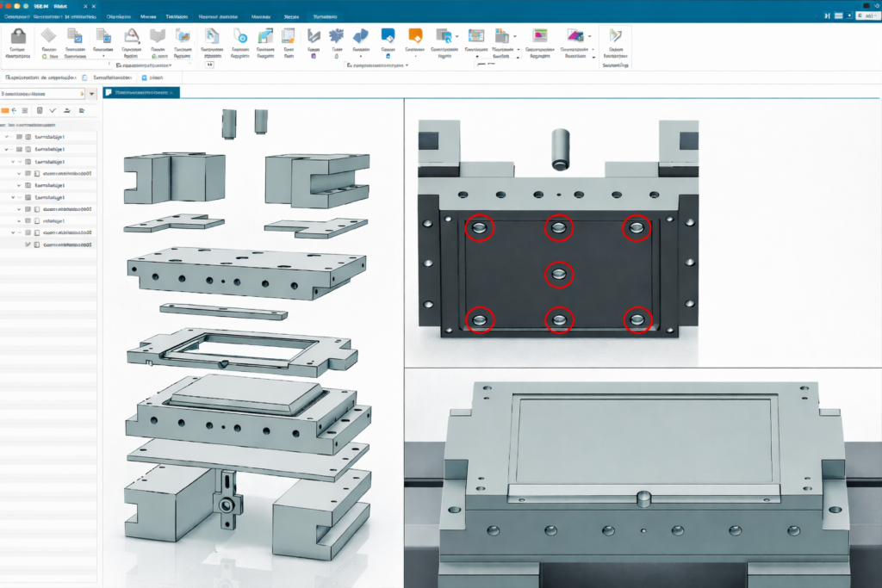Select the center red-circled bolt in the top view
Viewport: 882px width, 588px height.
(559, 274)
